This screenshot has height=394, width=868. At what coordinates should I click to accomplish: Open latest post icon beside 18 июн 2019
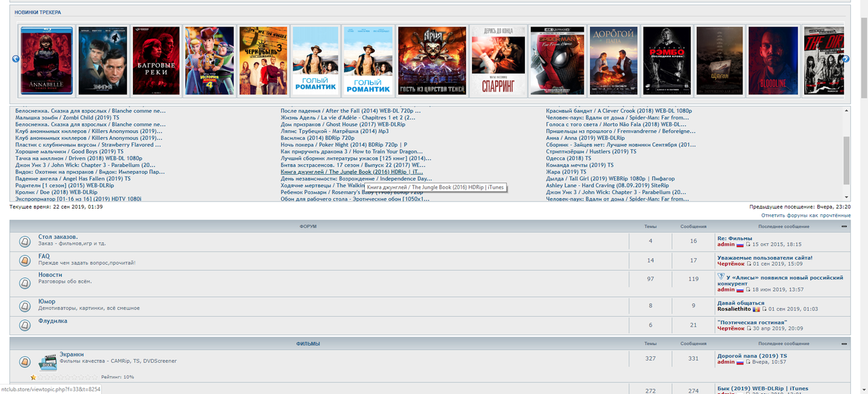(x=749, y=290)
